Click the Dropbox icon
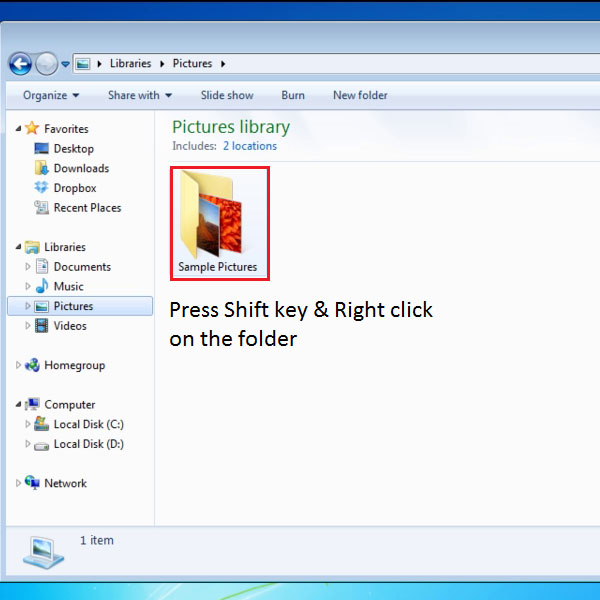The width and height of the screenshot is (600, 600). coord(41,188)
